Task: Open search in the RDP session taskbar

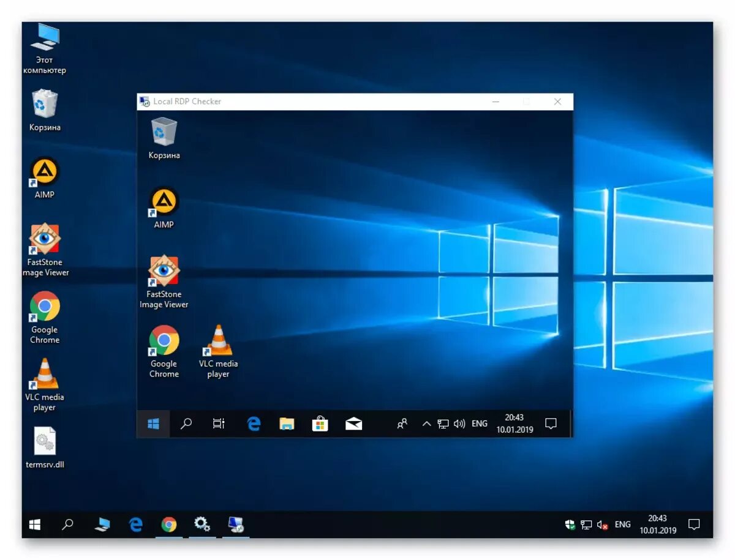Action: (x=186, y=424)
